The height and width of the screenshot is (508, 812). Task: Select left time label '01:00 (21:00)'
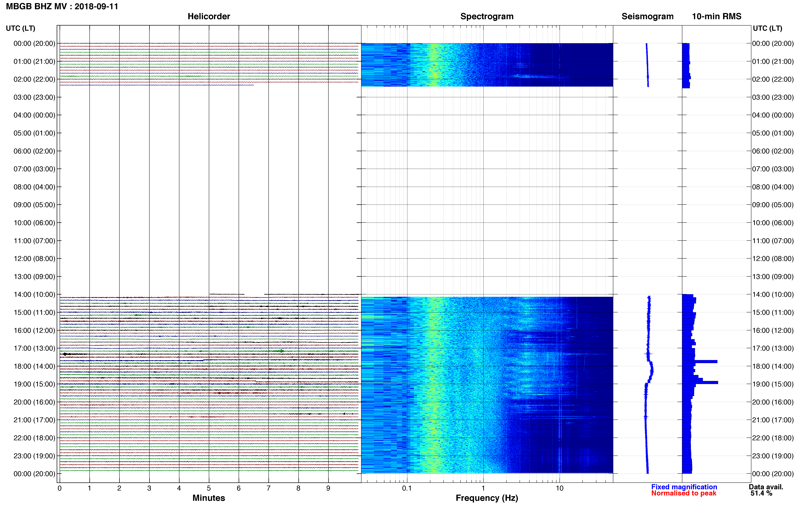pos(34,62)
